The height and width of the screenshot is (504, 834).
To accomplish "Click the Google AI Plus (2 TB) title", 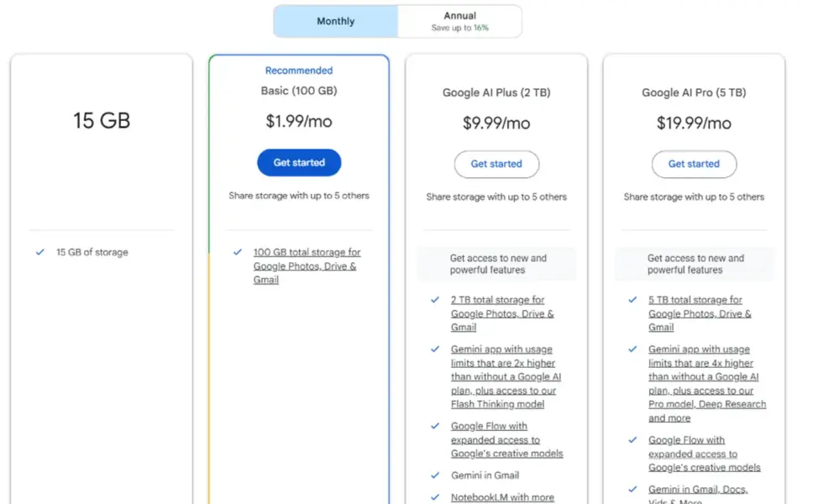I will click(x=496, y=92).
